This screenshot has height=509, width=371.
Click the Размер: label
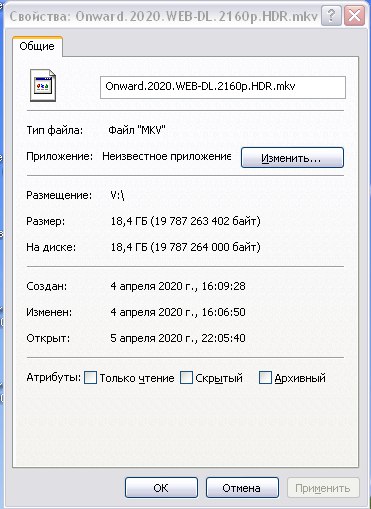click(x=46, y=221)
